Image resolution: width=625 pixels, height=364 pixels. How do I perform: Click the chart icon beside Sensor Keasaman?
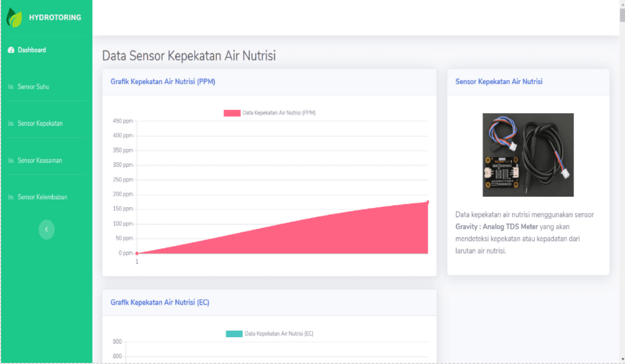click(11, 160)
